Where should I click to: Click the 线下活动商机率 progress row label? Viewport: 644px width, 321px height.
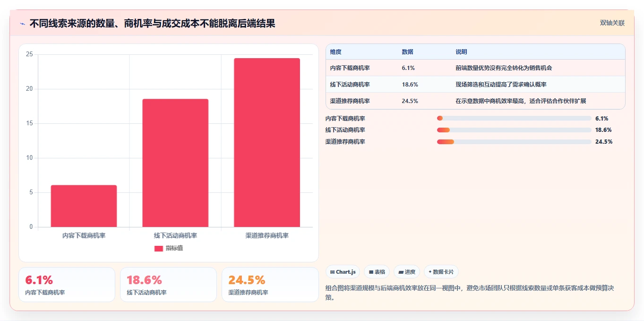(345, 130)
